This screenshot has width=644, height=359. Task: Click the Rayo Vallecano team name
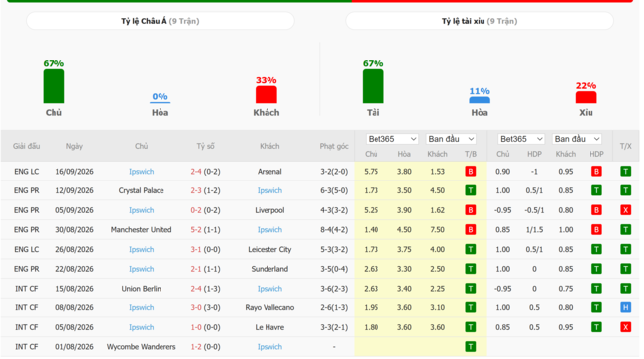coord(269,308)
